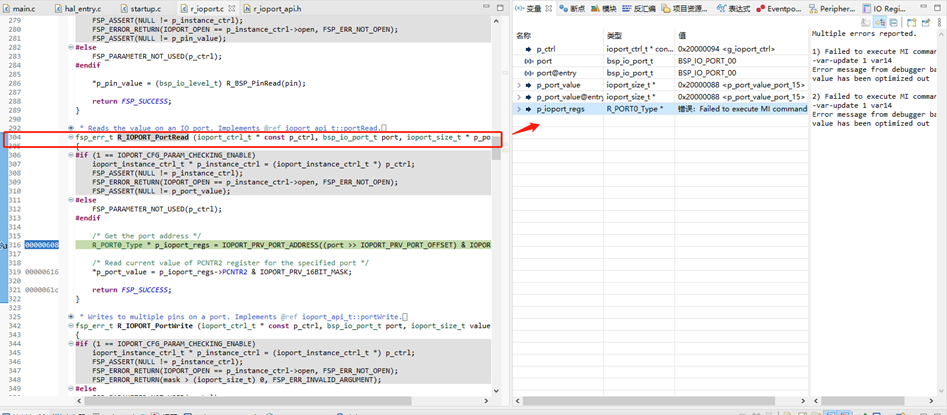Maximize the variables panel
The width and height of the screenshot is (947, 415).
(936, 8)
